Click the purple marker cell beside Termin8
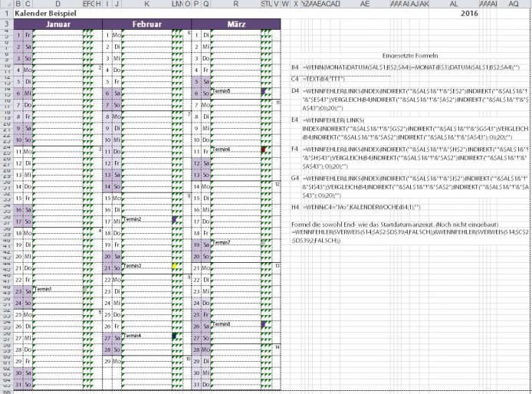 [x=263, y=324]
